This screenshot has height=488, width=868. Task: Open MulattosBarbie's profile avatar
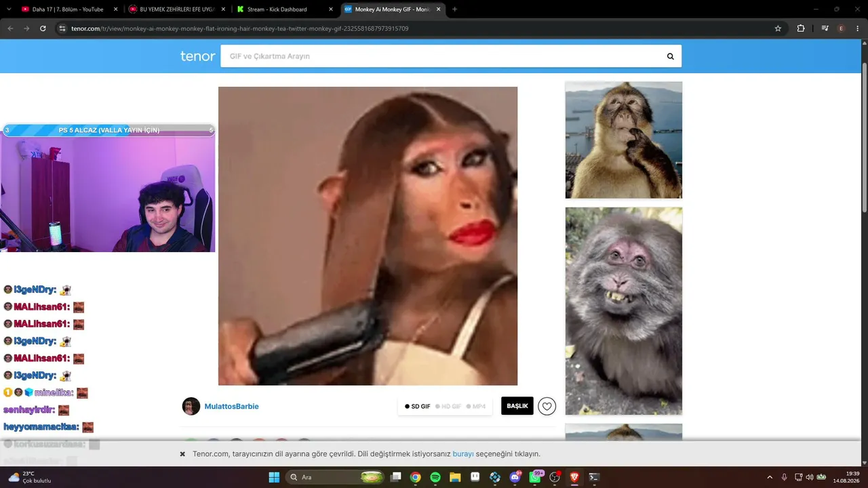click(x=191, y=406)
